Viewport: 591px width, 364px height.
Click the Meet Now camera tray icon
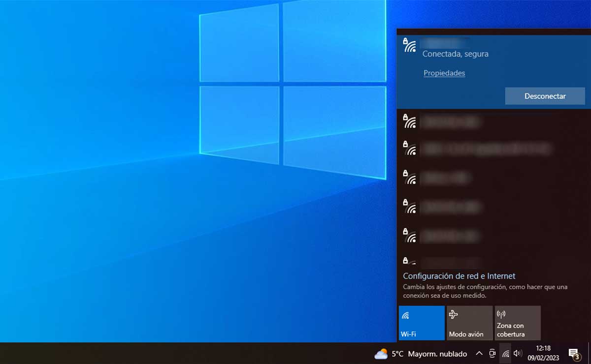click(492, 353)
